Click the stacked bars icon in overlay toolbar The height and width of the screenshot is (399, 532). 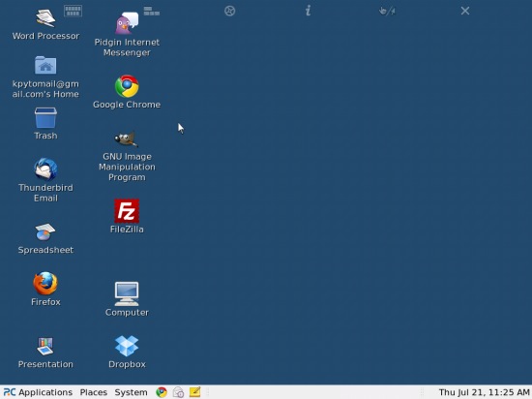tap(151, 12)
